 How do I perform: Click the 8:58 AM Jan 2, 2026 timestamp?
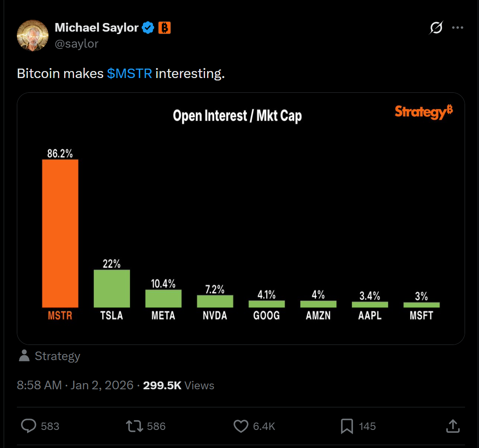[75, 385]
